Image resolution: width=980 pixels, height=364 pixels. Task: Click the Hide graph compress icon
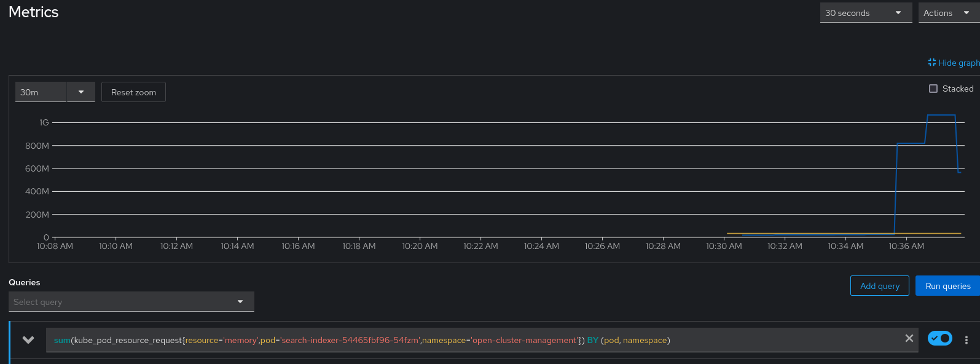(931, 63)
